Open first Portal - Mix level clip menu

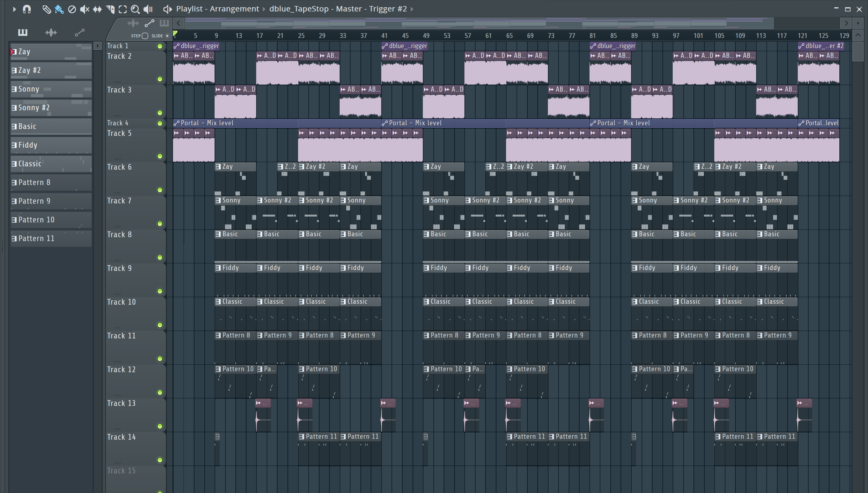coord(176,123)
